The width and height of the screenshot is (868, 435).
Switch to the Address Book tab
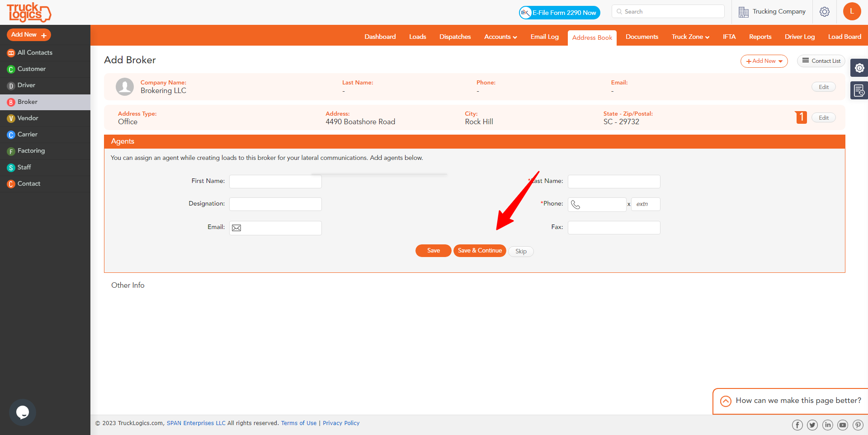(592, 37)
